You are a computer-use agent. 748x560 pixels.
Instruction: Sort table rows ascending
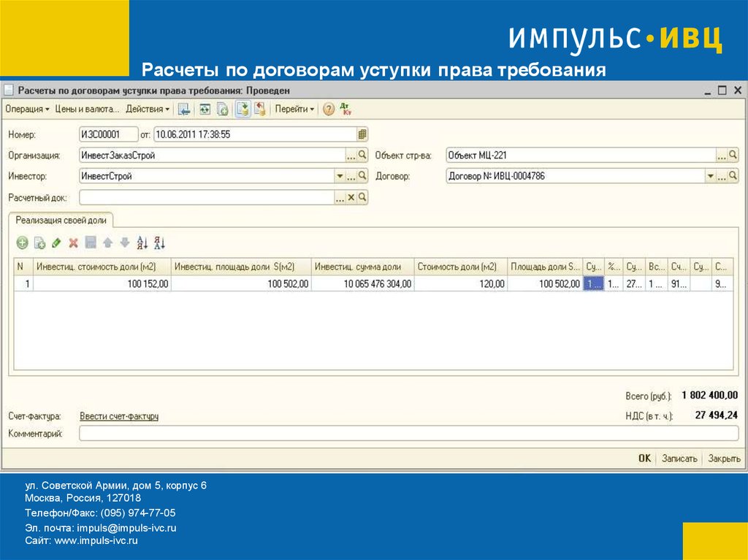coord(142,243)
